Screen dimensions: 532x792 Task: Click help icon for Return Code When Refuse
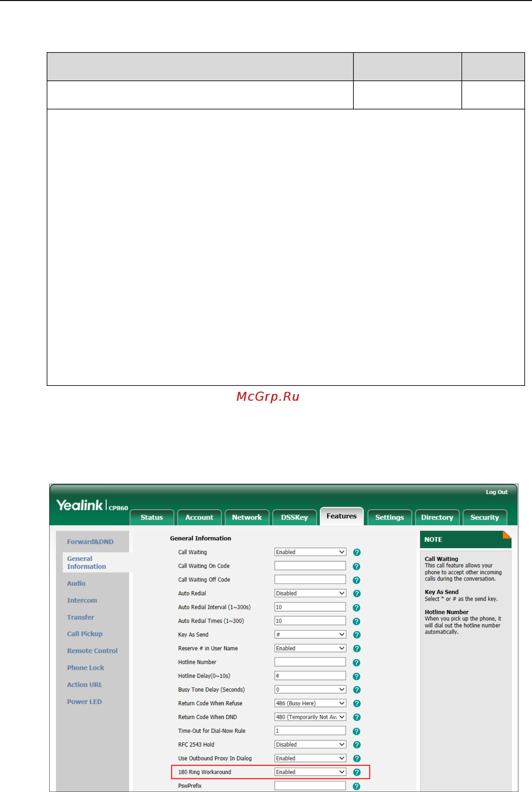[357, 703]
